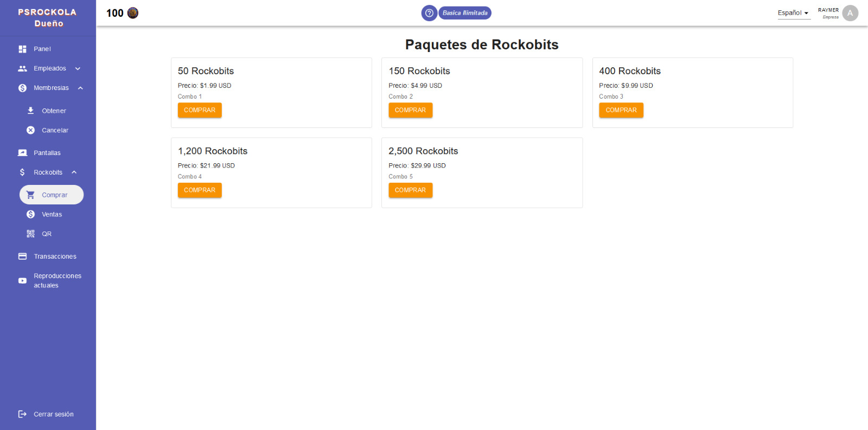The width and height of the screenshot is (868, 430).
Task: Click 'Combo 5' label
Action: pyautogui.click(x=400, y=177)
